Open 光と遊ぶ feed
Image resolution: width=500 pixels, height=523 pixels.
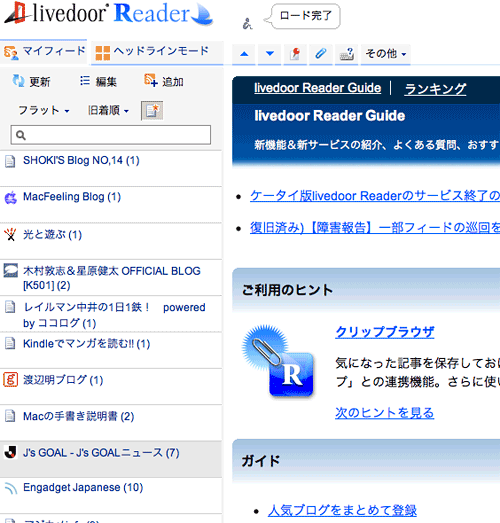pos(111,241)
